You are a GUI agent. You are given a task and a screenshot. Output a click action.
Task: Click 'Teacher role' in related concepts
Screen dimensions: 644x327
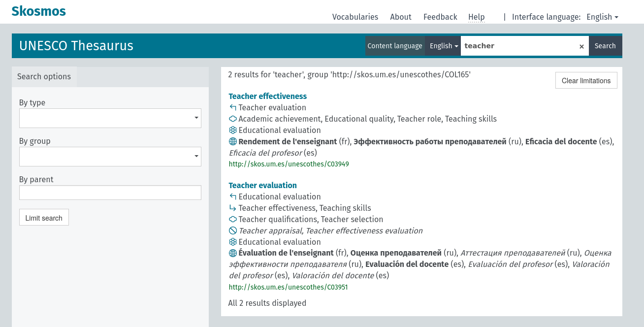click(420, 119)
